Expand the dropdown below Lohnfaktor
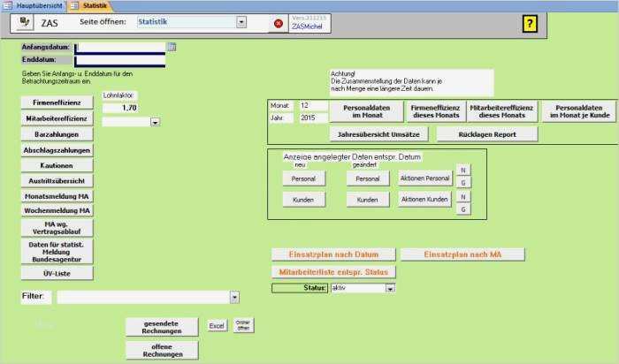The height and width of the screenshot is (364, 619). pos(155,123)
